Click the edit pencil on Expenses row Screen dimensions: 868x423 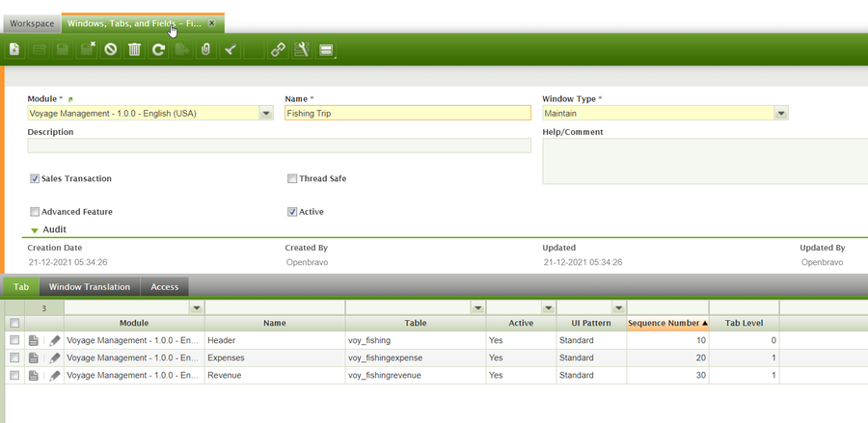tap(54, 358)
